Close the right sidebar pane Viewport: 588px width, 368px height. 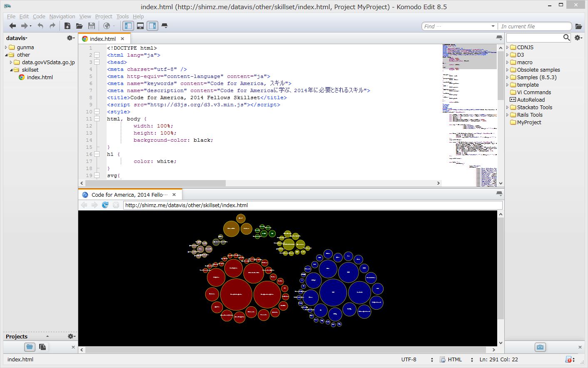tap(580, 347)
